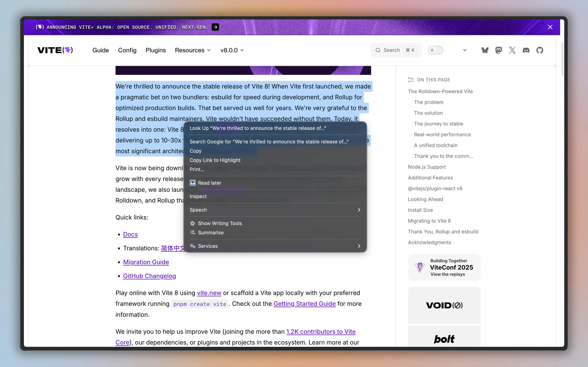The height and width of the screenshot is (367, 588).
Task: Follow the 1.2K contributors to Vite link
Action: (321, 332)
